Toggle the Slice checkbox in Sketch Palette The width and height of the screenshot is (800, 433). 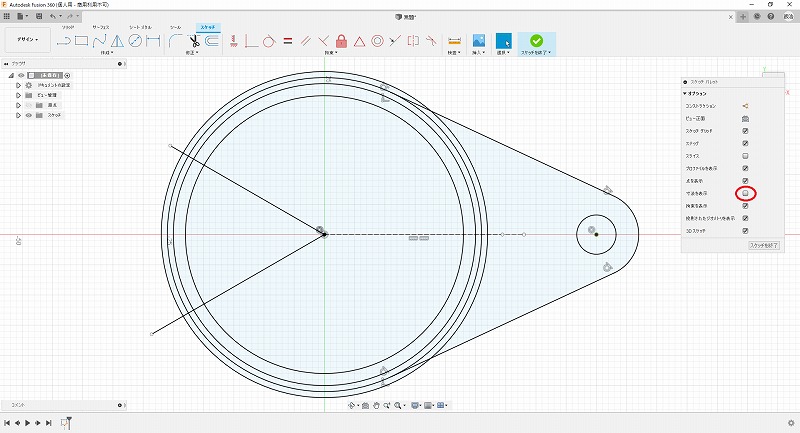click(745, 156)
